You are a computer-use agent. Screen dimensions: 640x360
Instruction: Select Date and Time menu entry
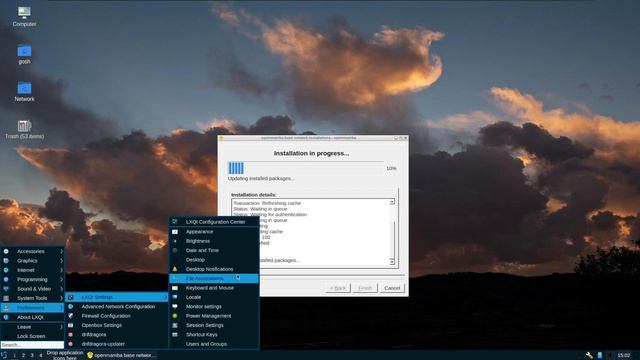[x=214, y=251]
